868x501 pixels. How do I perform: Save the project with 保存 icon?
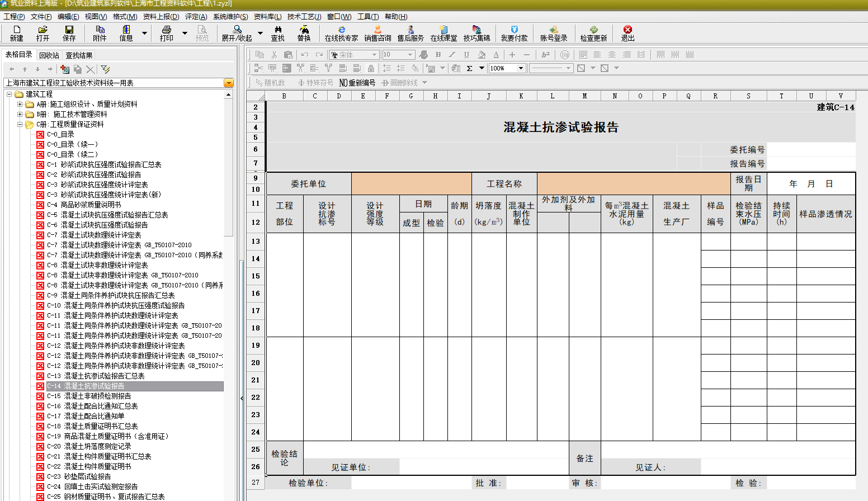(x=69, y=34)
